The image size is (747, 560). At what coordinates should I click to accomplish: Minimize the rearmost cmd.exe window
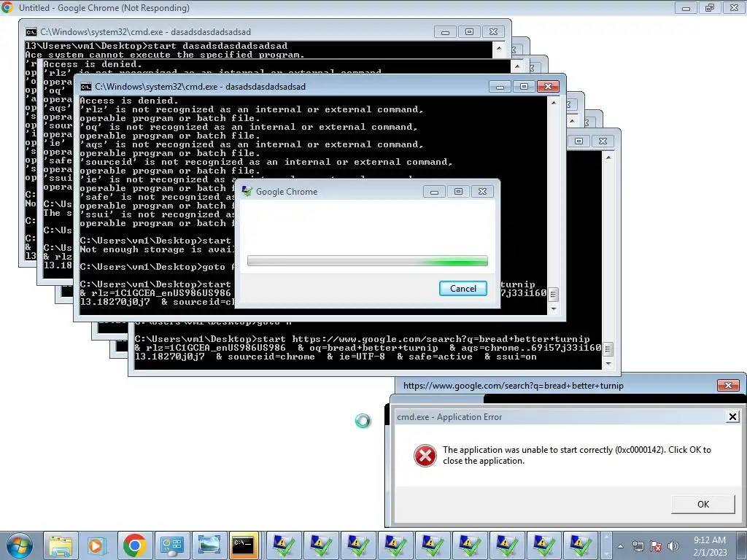coord(445,32)
